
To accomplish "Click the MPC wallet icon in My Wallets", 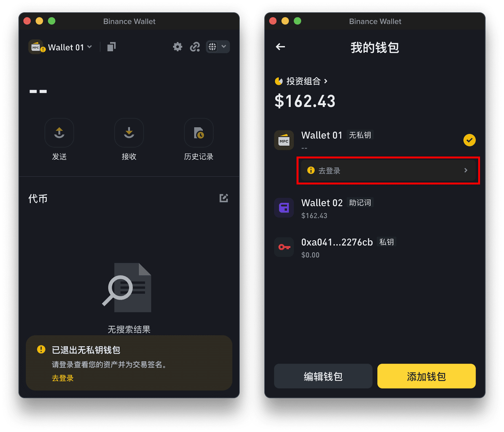I will 284,140.
